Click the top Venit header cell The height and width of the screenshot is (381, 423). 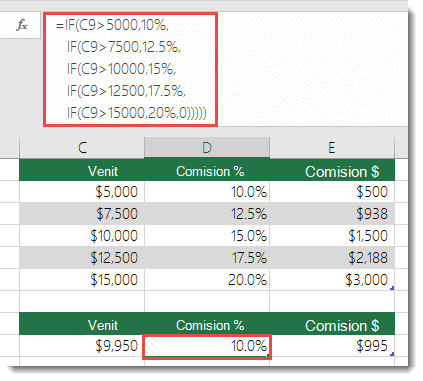[82, 171]
